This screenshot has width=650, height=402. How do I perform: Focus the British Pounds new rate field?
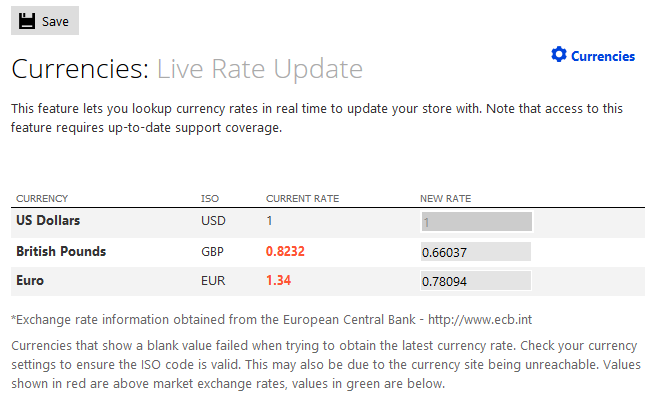click(475, 252)
